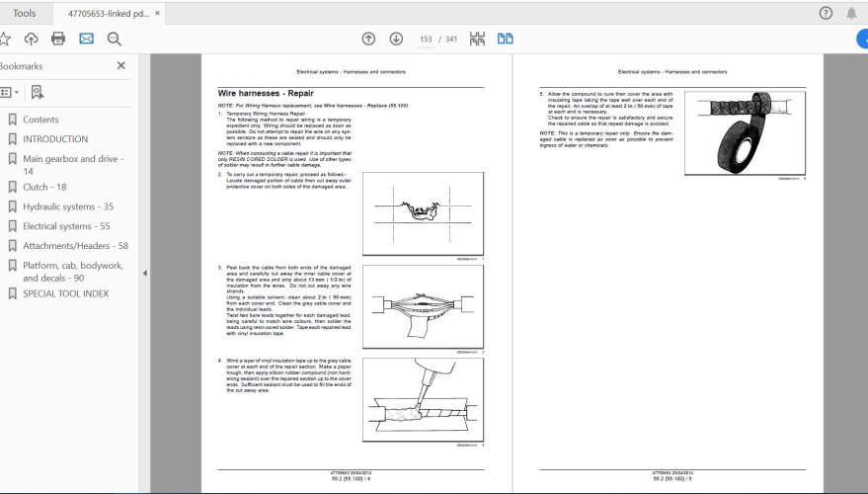Go to previous page arrow
Screen dimensions: 868x494
coord(368,39)
